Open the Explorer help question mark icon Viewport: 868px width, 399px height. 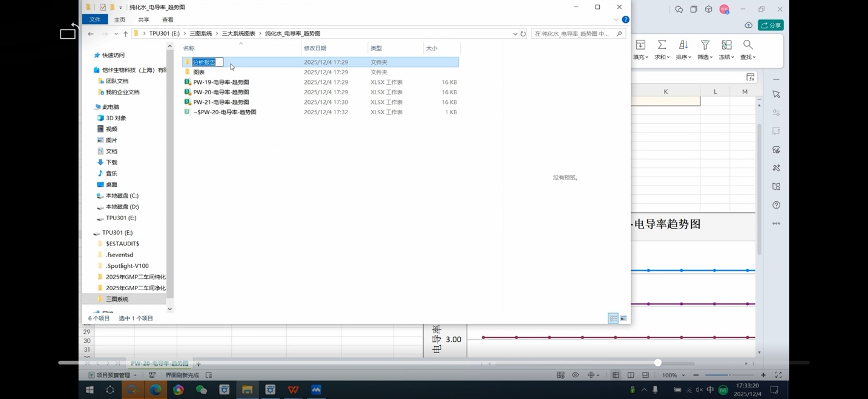tap(625, 20)
